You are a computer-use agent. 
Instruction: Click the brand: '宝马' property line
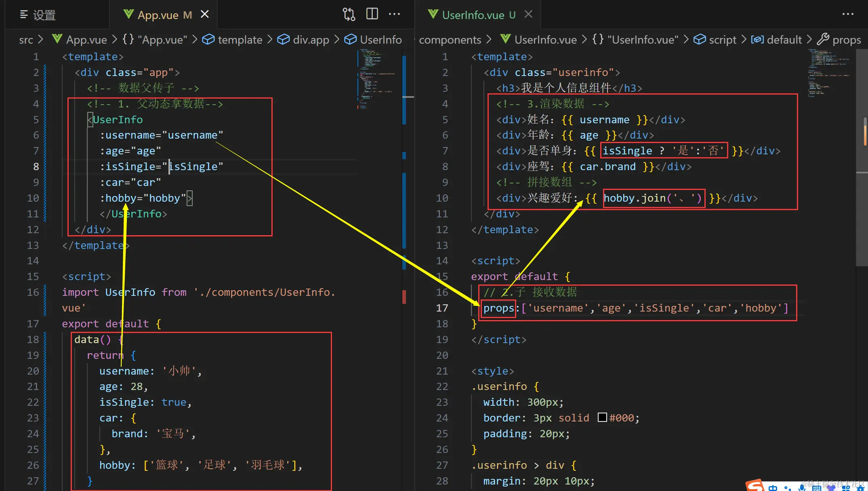pyautogui.click(x=153, y=434)
